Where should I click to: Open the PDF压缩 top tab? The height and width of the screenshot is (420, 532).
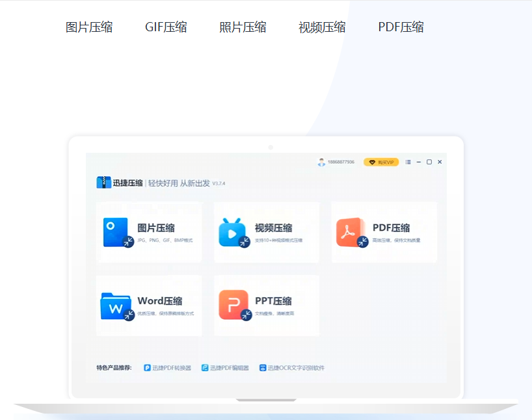coord(401,27)
